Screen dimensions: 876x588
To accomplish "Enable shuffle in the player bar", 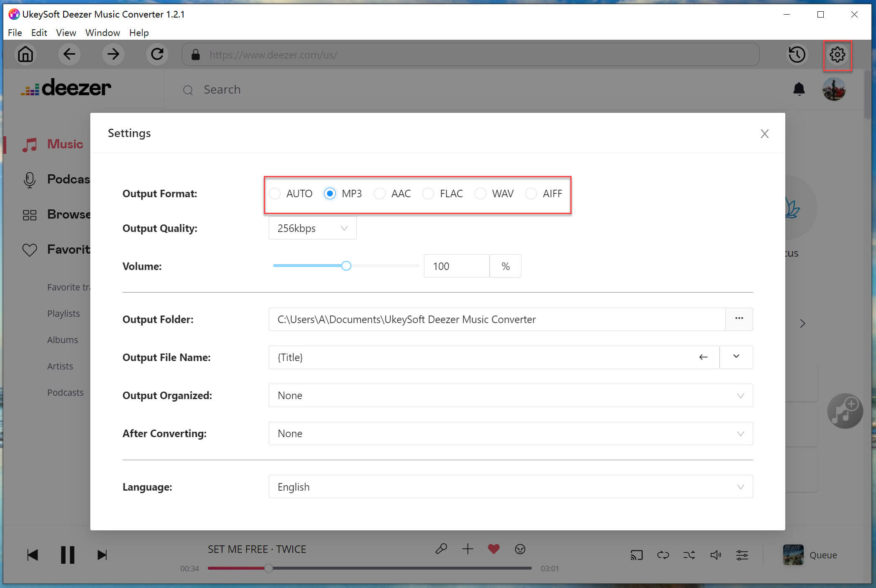I will [689, 555].
